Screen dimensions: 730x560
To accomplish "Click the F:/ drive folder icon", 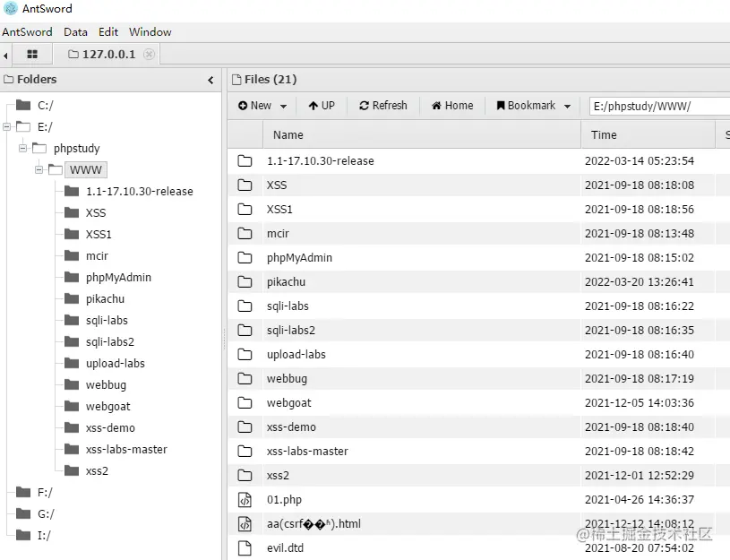I will coord(23,492).
